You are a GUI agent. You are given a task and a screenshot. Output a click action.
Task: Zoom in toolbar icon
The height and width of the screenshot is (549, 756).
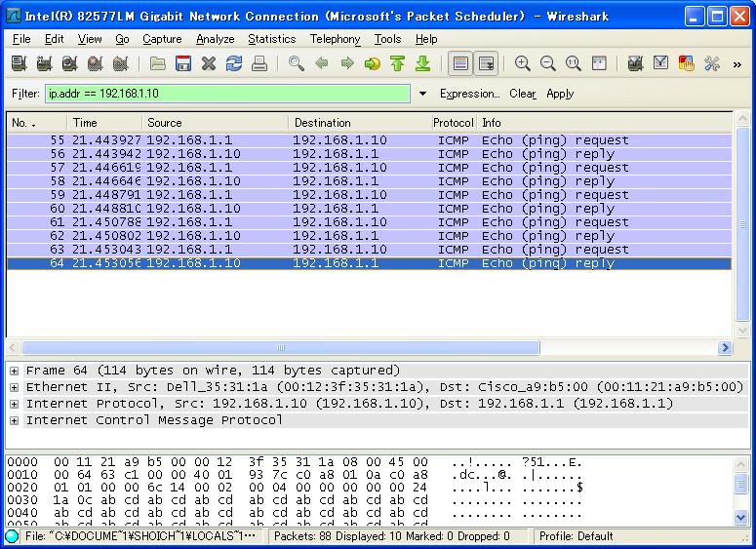point(523,63)
